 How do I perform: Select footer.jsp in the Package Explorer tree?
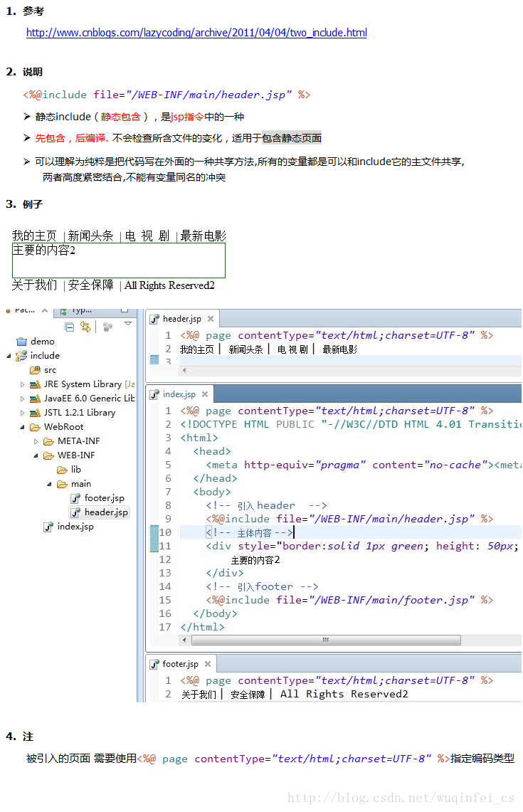[98, 498]
